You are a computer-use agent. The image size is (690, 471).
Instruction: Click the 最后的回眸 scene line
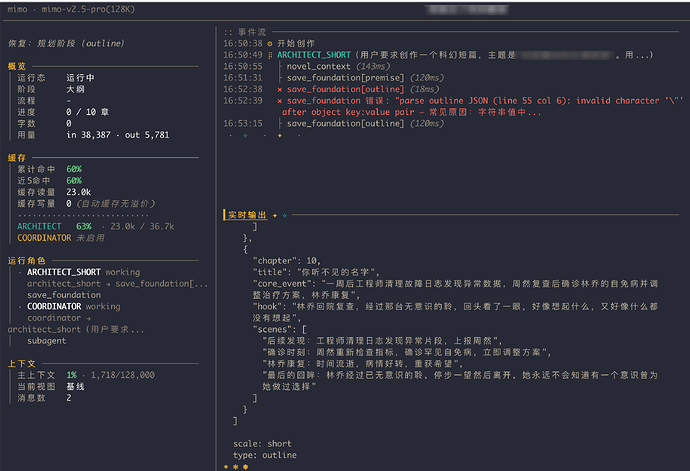[460, 381]
